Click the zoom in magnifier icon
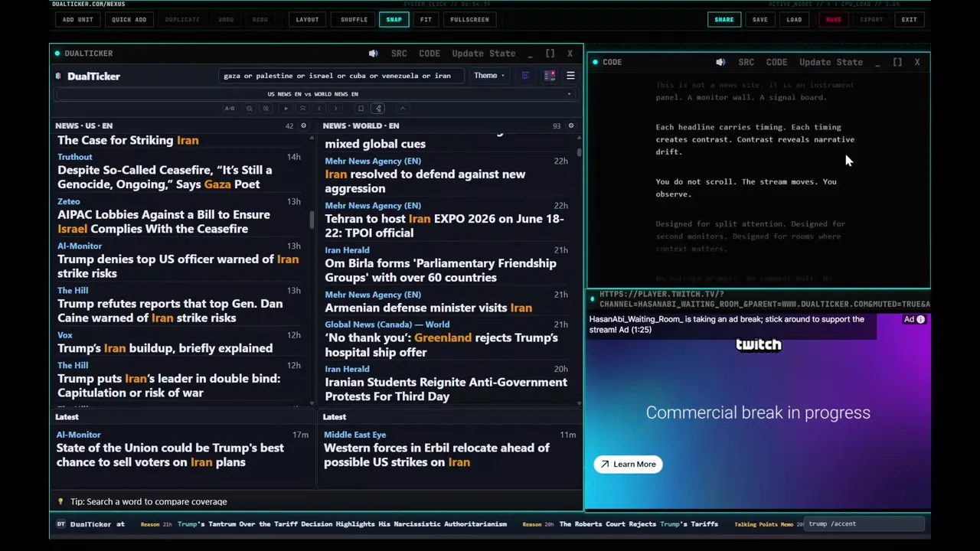Viewport: 980px width, 551px height. pyautogui.click(x=266, y=109)
